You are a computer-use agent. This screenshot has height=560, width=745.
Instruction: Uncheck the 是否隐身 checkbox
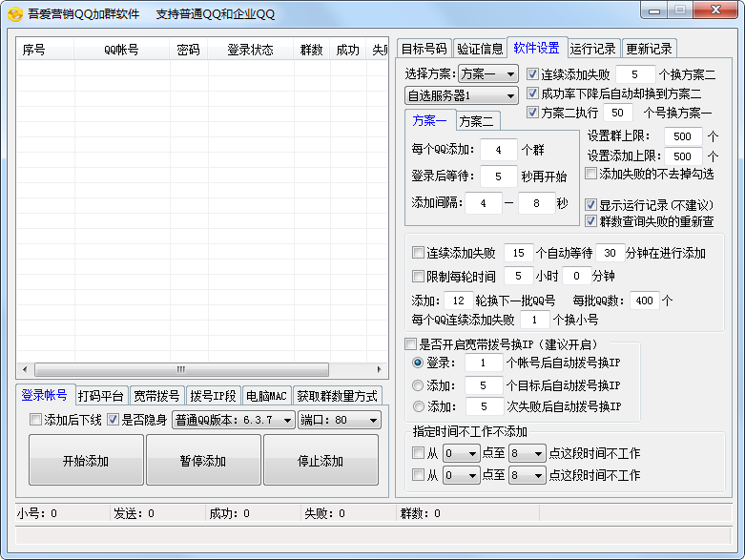pyautogui.click(x=114, y=420)
